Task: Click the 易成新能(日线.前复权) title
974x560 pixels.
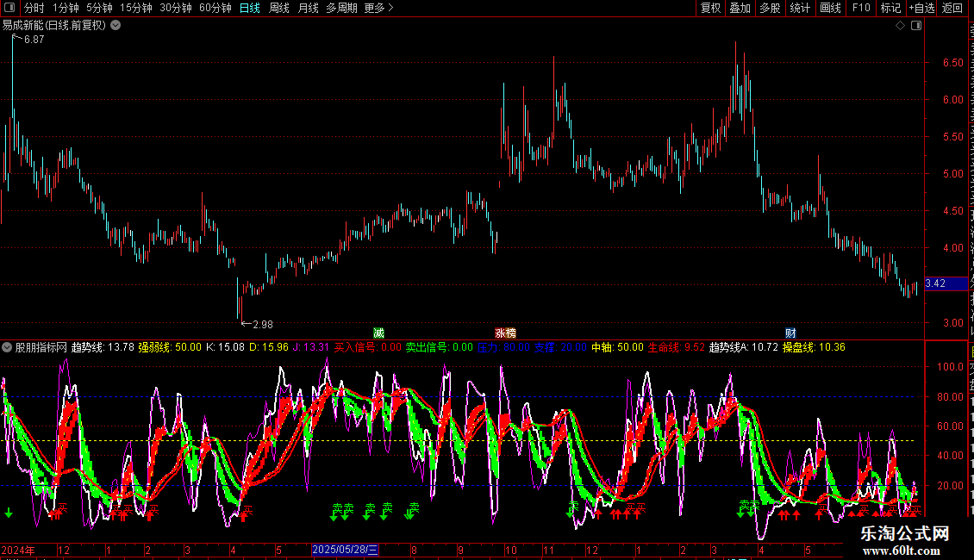Action: pyautogui.click(x=54, y=26)
